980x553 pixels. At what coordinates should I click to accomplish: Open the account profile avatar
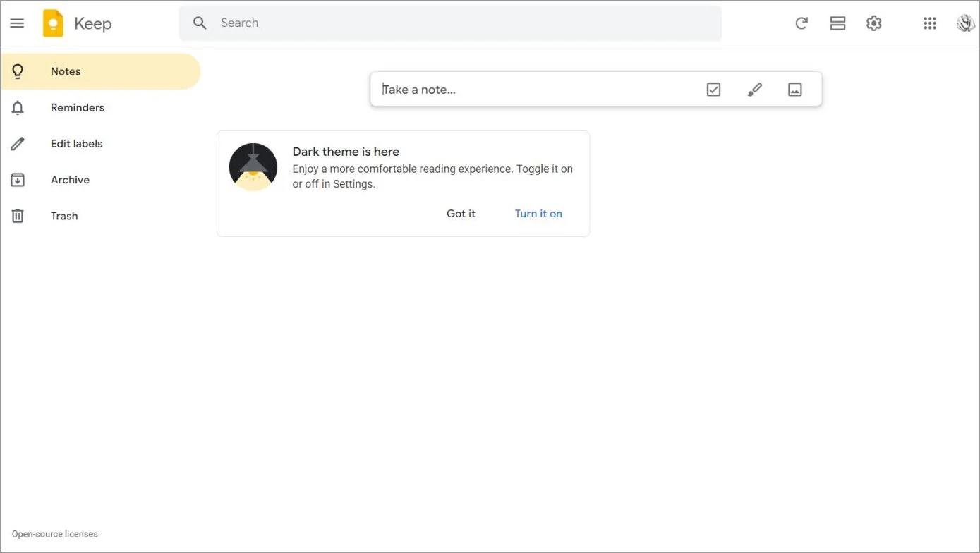[x=966, y=23]
